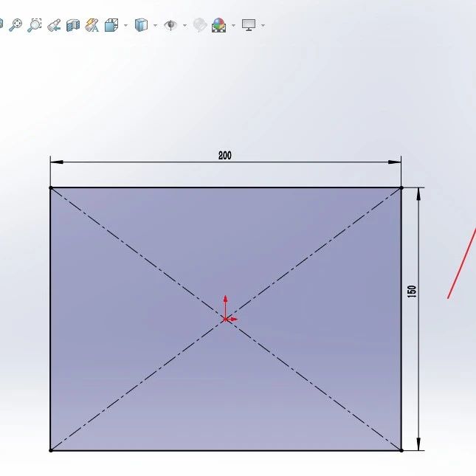Click the Apply Scene icon
Viewport: 476px width, 476px height.
219,25
